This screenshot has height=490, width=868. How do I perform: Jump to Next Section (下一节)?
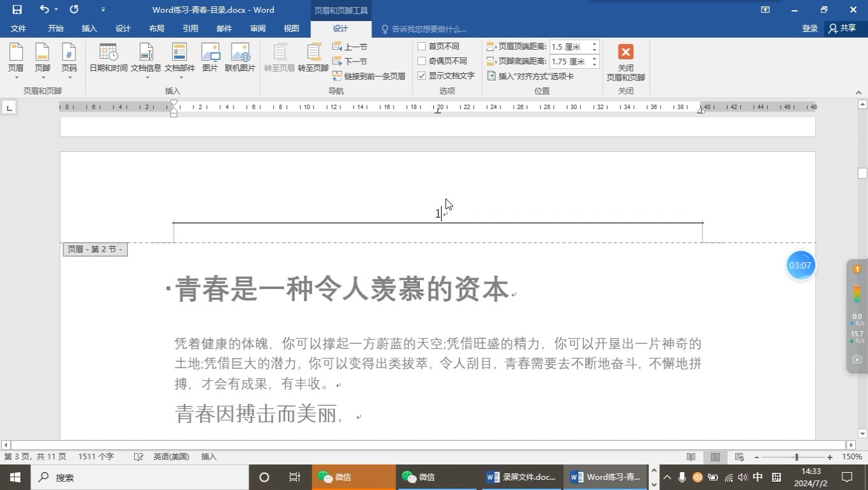[x=350, y=61]
